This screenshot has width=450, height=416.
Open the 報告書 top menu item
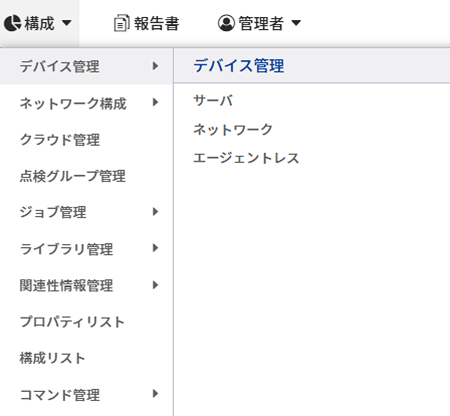(147, 23)
